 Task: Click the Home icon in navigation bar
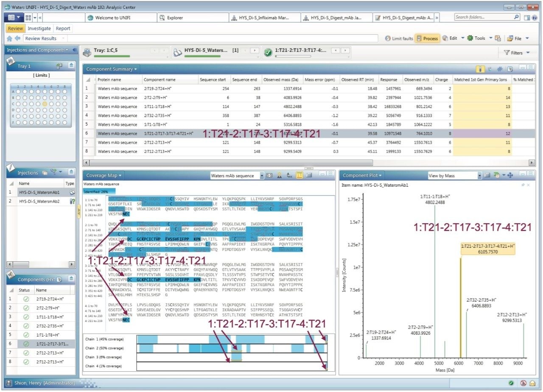(x=10, y=38)
